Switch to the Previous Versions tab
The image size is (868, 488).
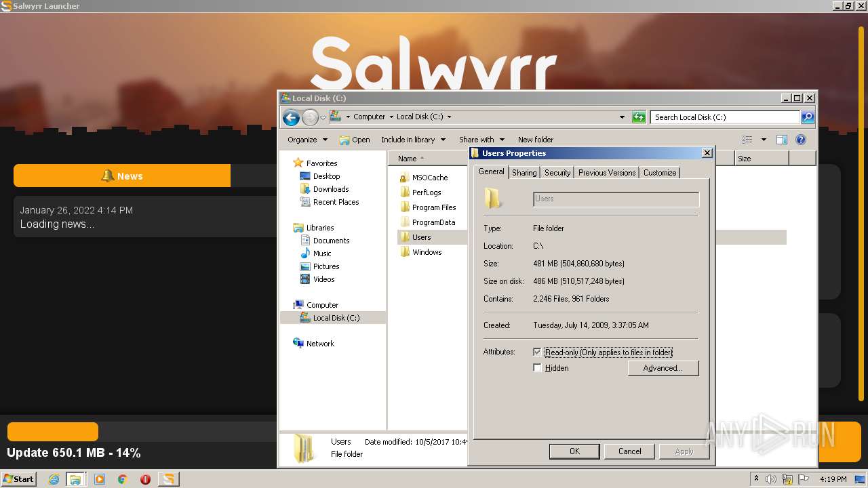coord(607,173)
